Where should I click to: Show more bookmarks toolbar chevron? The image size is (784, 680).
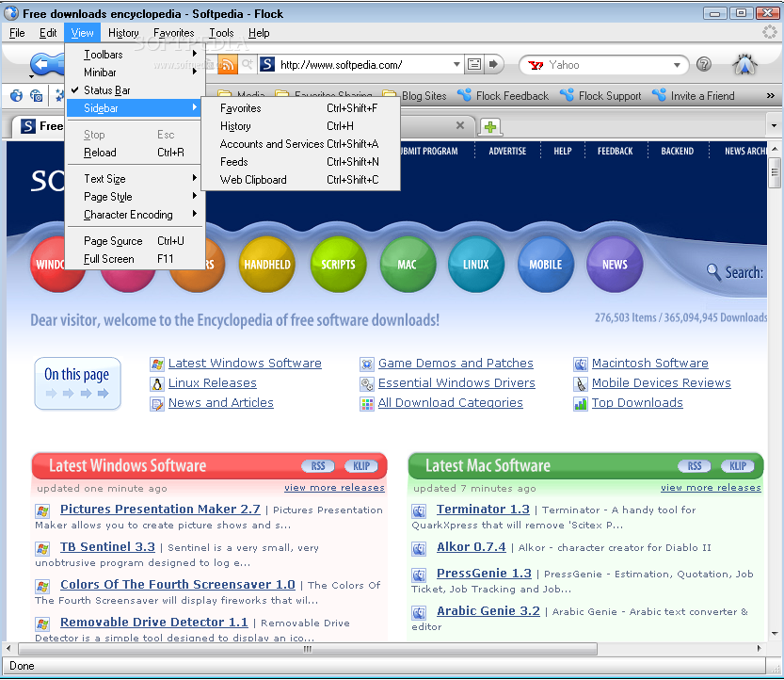770,95
